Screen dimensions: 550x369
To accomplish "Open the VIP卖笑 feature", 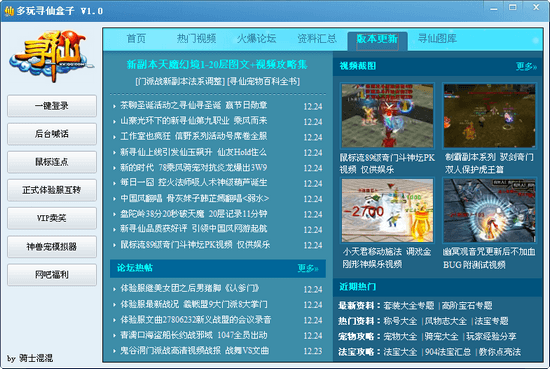I will pos(52,218).
